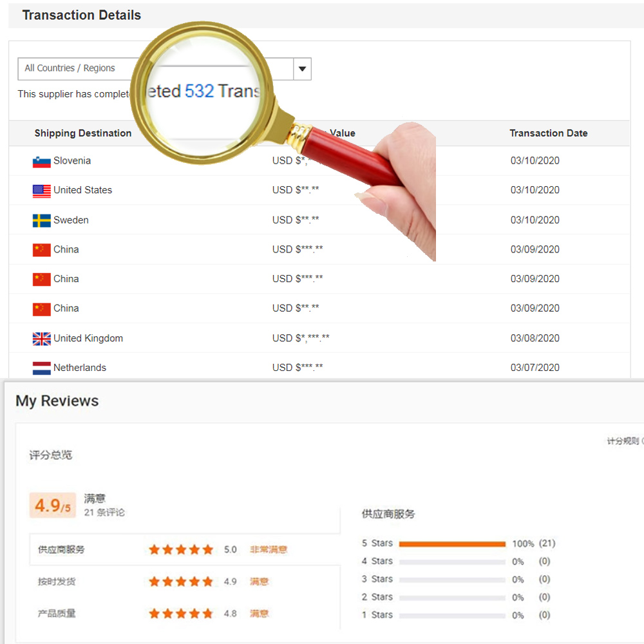Click the 532 transactions count link
The width and height of the screenshot is (644, 644).
click(x=199, y=91)
